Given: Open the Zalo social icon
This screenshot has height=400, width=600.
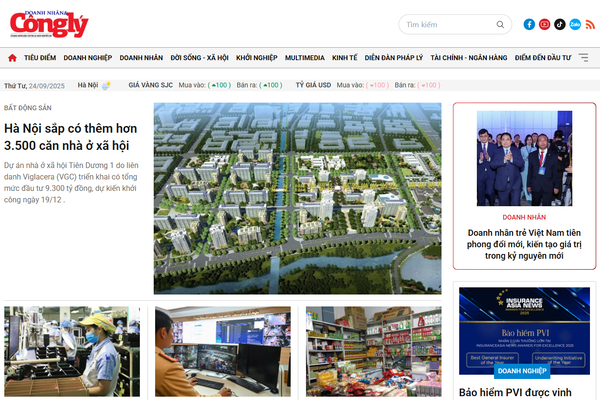Looking at the screenshot, I should (x=575, y=24).
